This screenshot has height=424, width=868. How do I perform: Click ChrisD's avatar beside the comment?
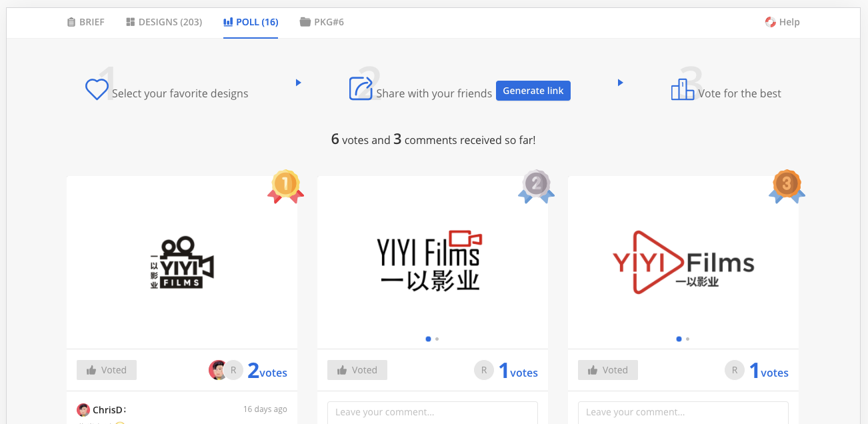click(x=83, y=409)
